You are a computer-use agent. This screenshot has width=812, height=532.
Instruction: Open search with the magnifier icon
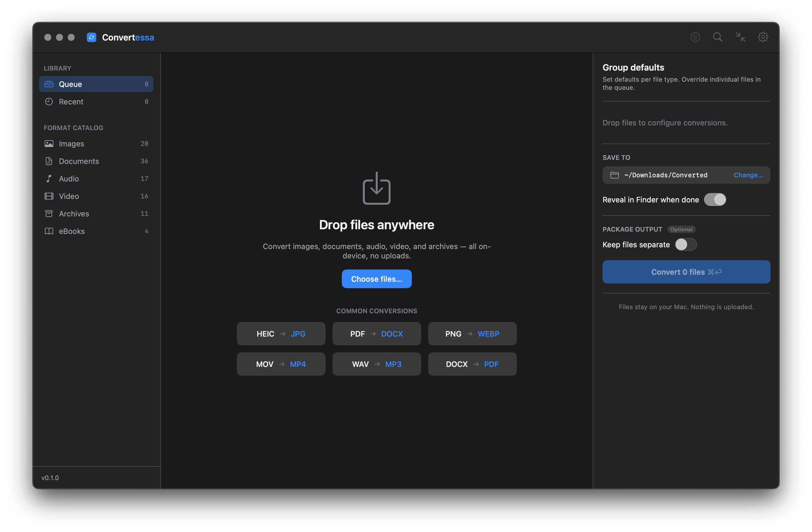pyautogui.click(x=717, y=37)
